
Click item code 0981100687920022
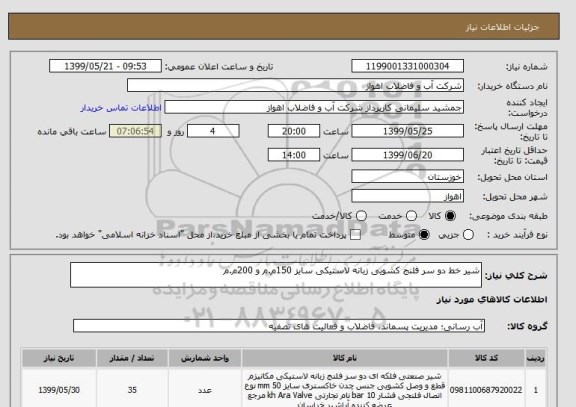(486, 390)
